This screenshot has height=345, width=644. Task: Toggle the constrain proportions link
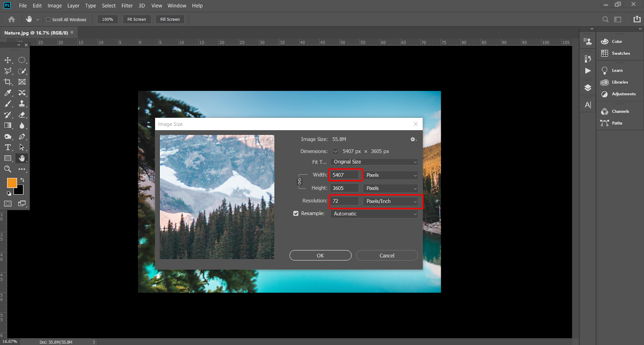[299, 182]
